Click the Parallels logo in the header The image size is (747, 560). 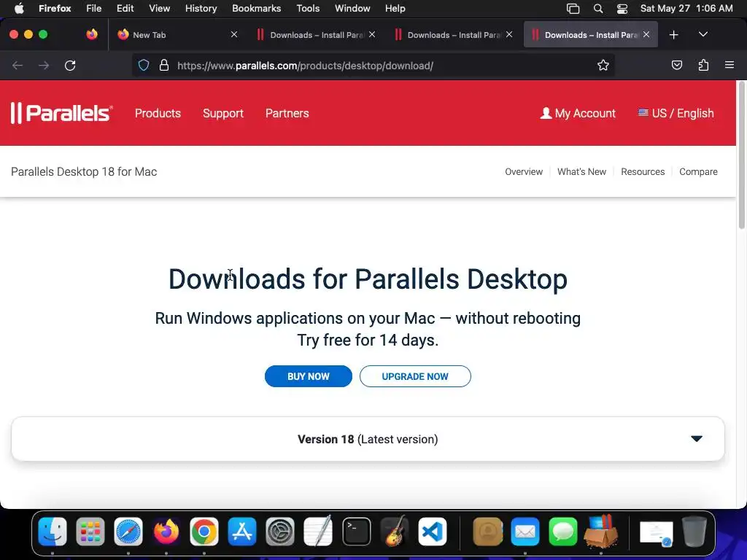(61, 113)
